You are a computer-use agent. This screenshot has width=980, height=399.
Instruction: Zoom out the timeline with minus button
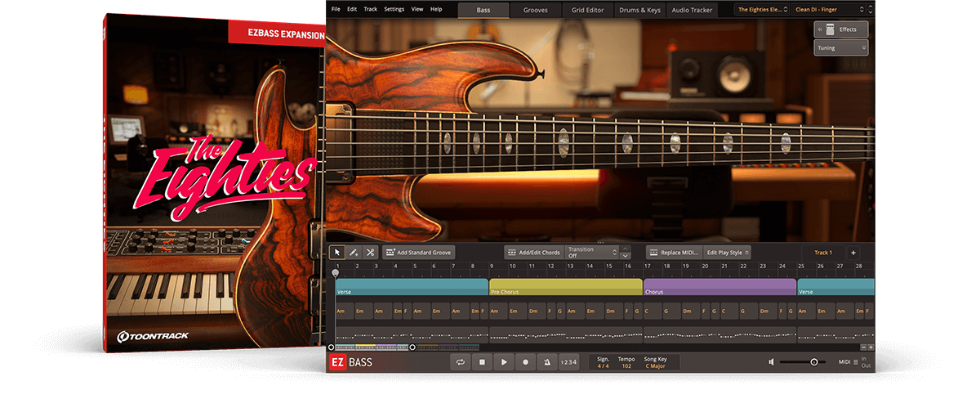click(863, 347)
